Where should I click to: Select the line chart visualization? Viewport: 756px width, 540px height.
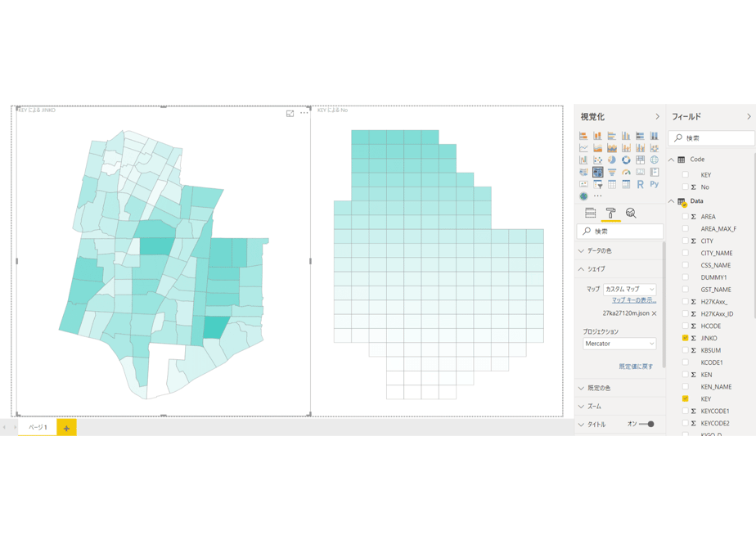click(583, 147)
